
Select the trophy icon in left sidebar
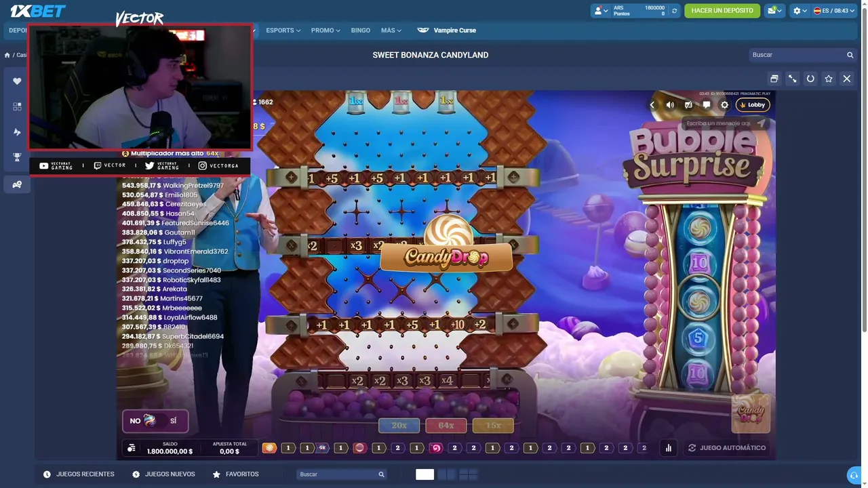point(17,157)
